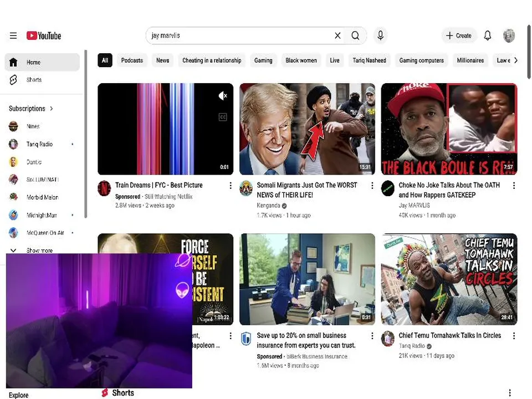
Task: Start voice search with microphone
Action: point(380,35)
